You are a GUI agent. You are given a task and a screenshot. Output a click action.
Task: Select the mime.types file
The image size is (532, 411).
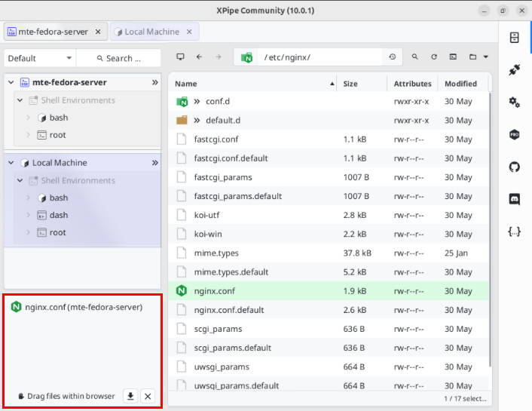tap(329, 253)
